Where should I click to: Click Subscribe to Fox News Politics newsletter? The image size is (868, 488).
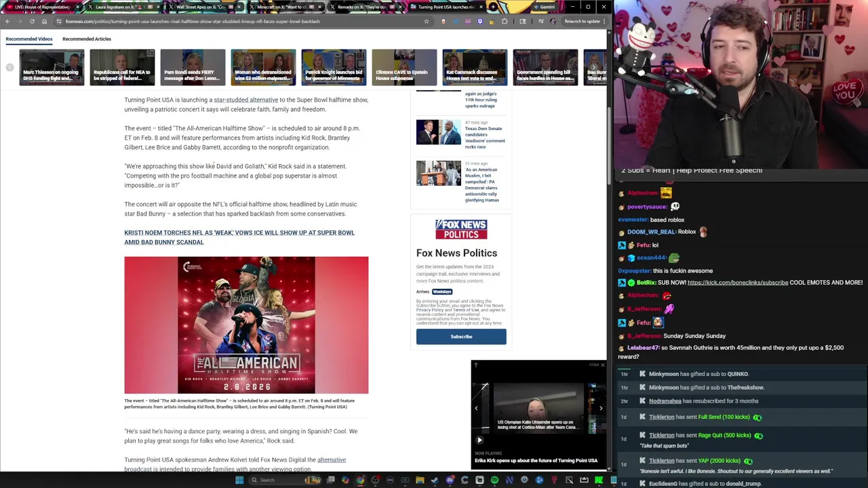pos(461,337)
